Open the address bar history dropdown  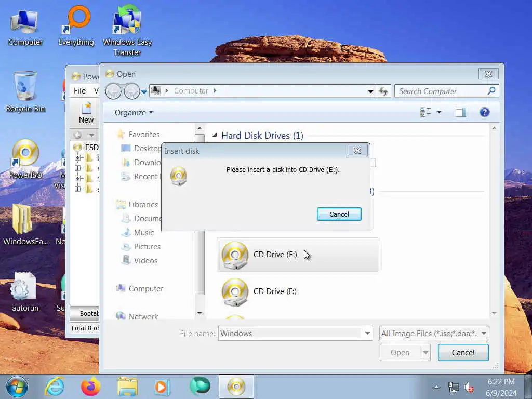pyautogui.click(x=370, y=91)
